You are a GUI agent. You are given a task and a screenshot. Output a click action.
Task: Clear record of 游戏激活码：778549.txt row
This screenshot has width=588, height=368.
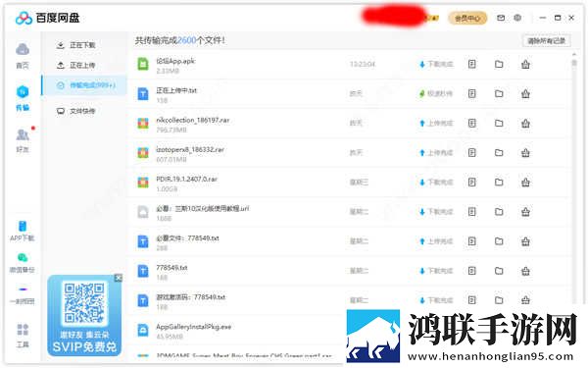[525, 300]
